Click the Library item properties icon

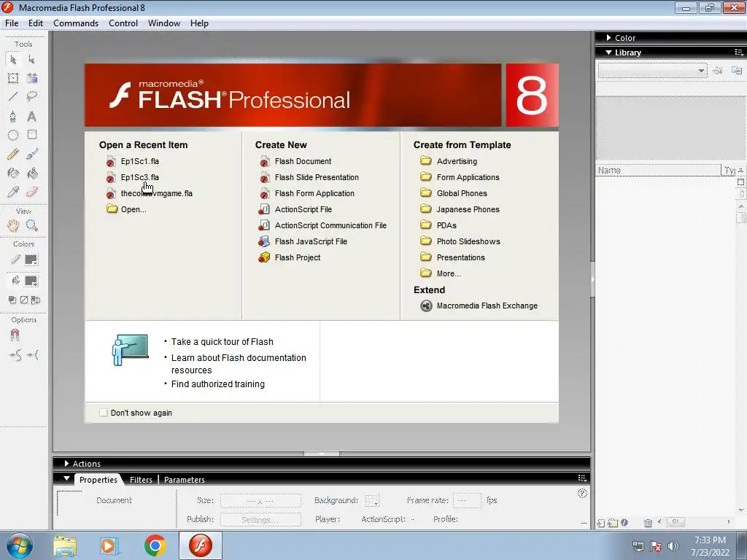pos(624,522)
